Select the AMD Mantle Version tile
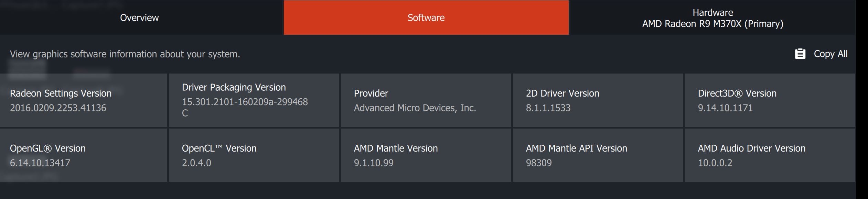 click(426, 155)
